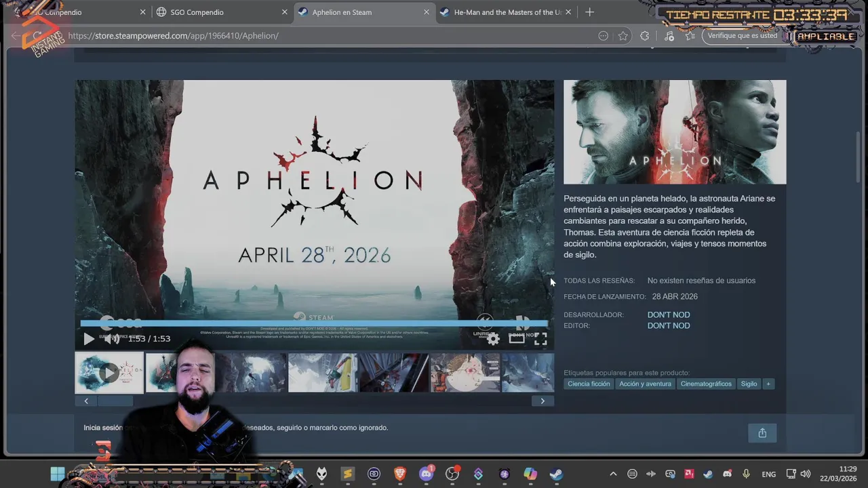868x488 pixels.
Task: Open the Ciencia ficción tag
Action: click(x=589, y=384)
